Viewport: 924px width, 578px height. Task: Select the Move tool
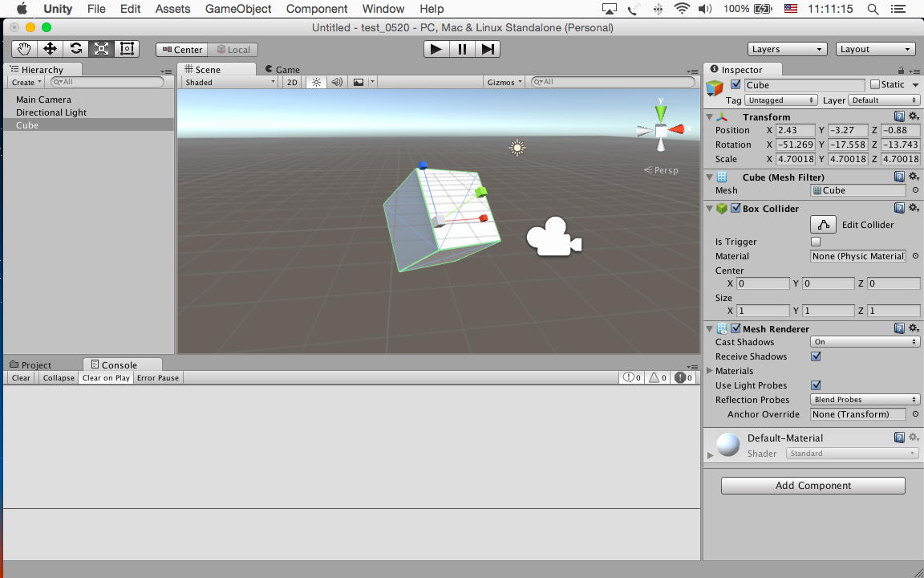(50, 49)
